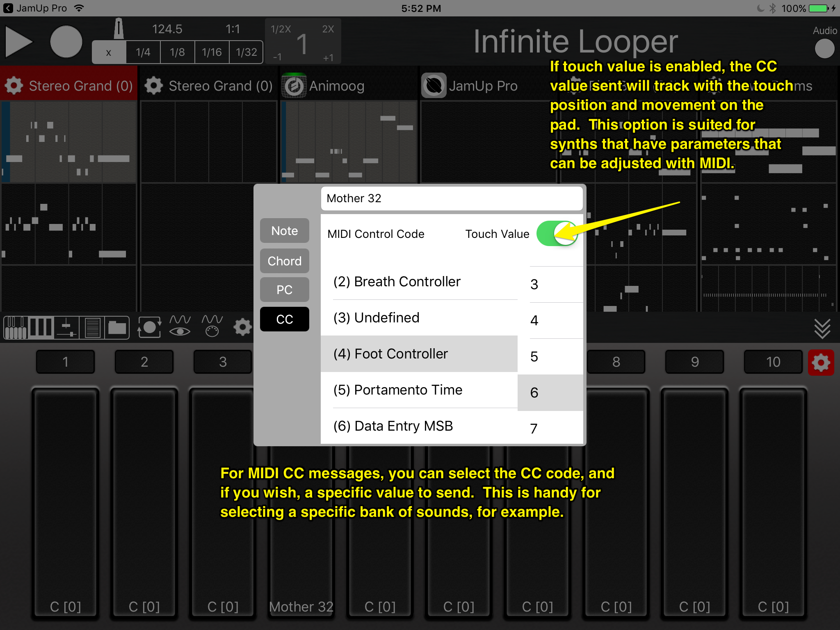Tap the pad below number 1
Image resolution: width=840 pixels, height=630 pixels.
[66, 503]
